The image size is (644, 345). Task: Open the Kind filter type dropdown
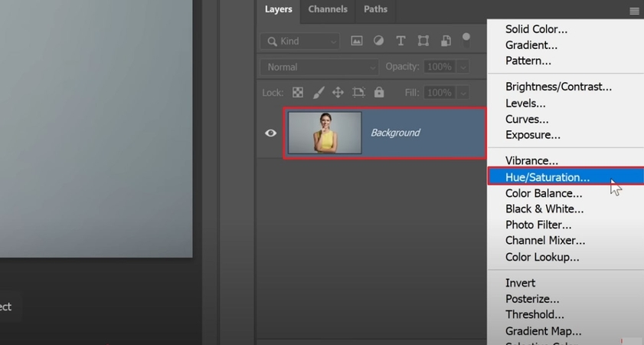[x=299, y=41]
